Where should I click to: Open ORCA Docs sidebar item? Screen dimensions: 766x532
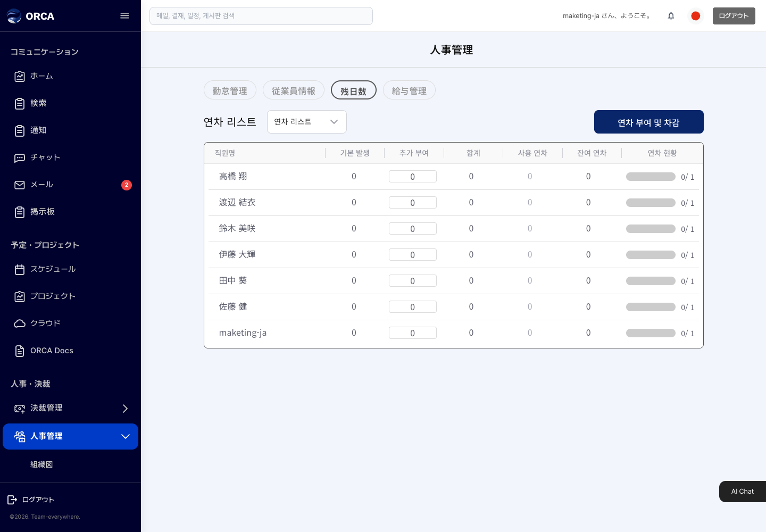[x=70, y=351]
